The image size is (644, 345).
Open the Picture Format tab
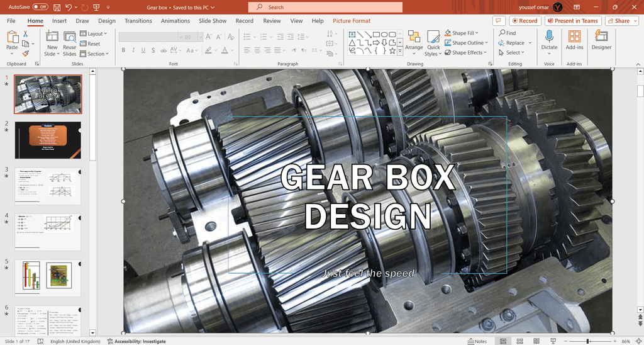click(x=352, y=21)
